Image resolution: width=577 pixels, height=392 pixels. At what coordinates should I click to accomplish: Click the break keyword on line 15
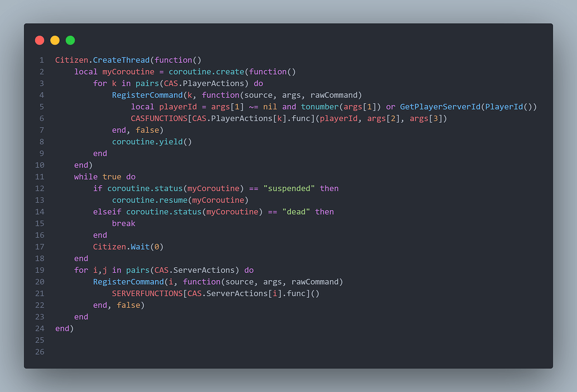[124, 224]
